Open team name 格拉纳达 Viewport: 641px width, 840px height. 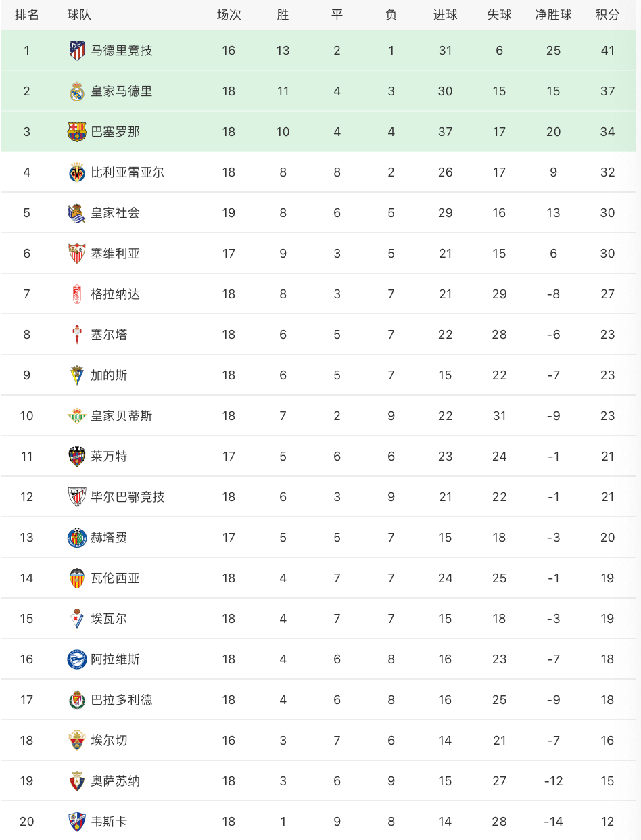[x=116, y=294]
